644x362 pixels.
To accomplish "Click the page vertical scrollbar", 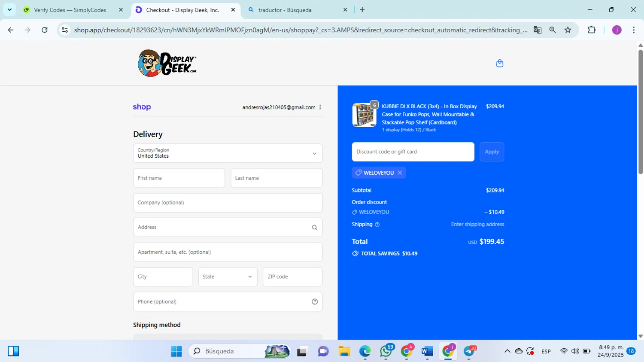I will [x=641, y=112].
